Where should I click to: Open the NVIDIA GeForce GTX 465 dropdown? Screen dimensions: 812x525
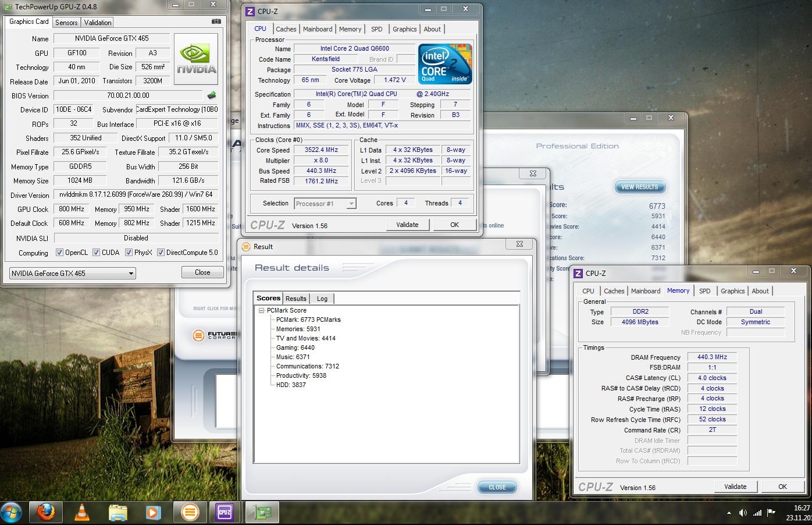point(73,273)
